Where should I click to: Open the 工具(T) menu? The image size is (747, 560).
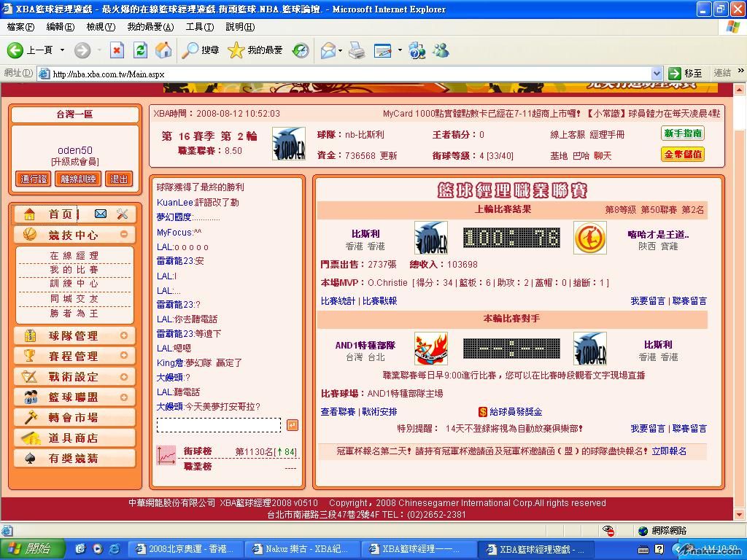click(x=200, y=27)
